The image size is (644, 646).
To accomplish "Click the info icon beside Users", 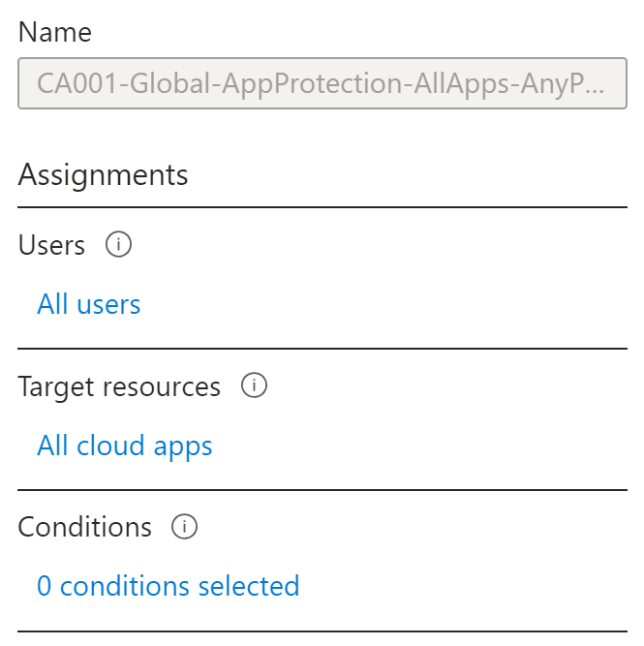I will [x=118, y=244].
